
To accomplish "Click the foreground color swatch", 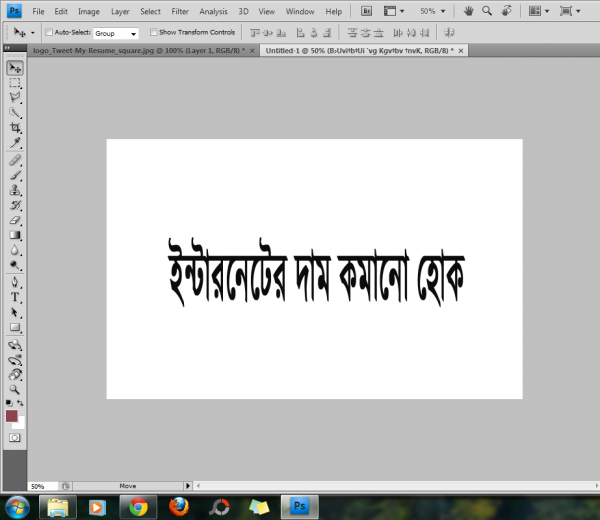I will 12,415.
